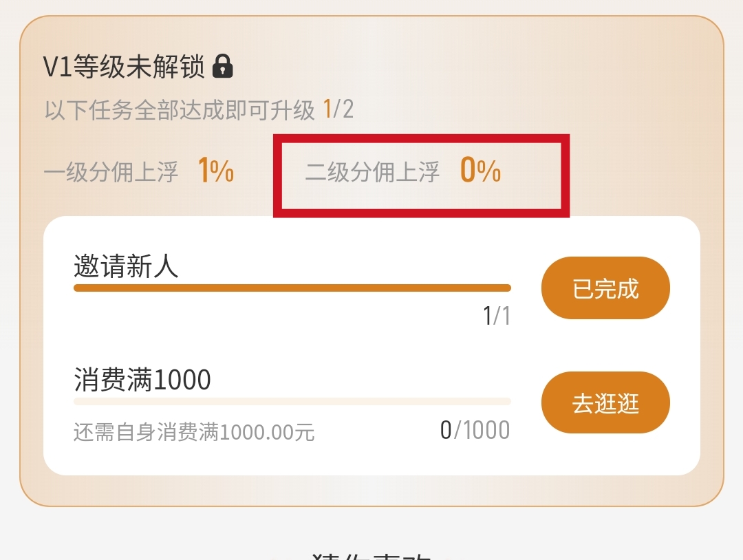Click the 还需自身消费满1000.00元 hint text

coord(194,433)
